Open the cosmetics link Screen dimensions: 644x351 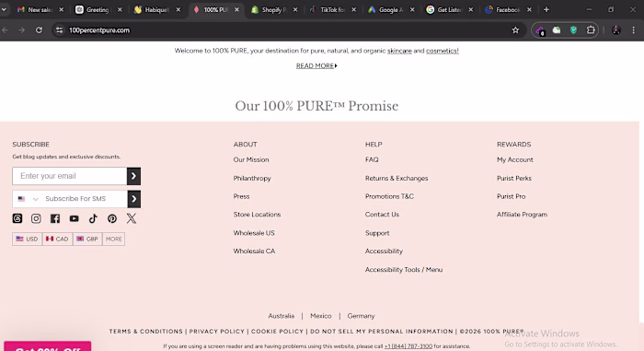(x=442, y=51)
